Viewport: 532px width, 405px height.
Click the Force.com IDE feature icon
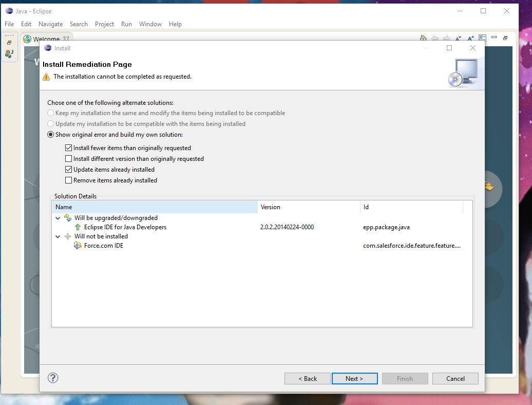[78, 246]
